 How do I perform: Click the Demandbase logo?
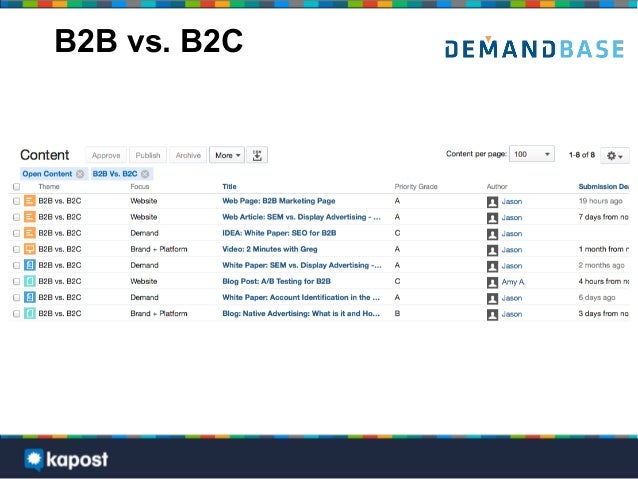534,48
